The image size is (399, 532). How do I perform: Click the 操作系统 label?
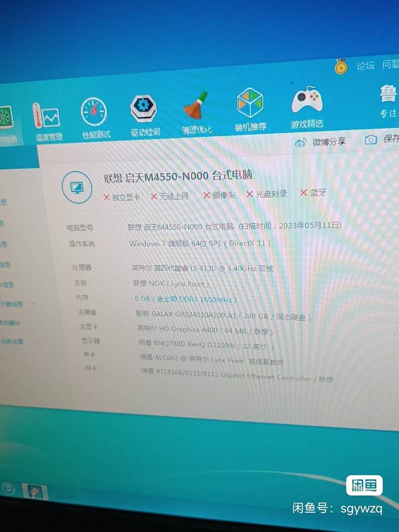(x=82, y=244)
